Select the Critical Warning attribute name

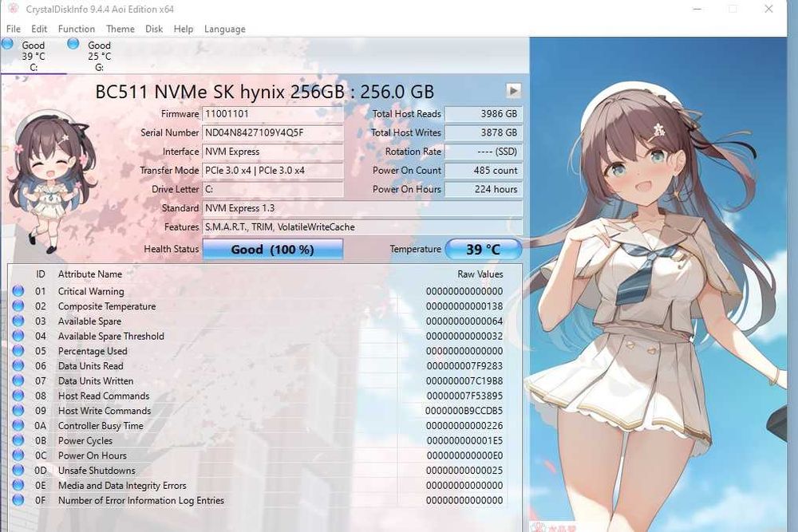pos(91,291)
